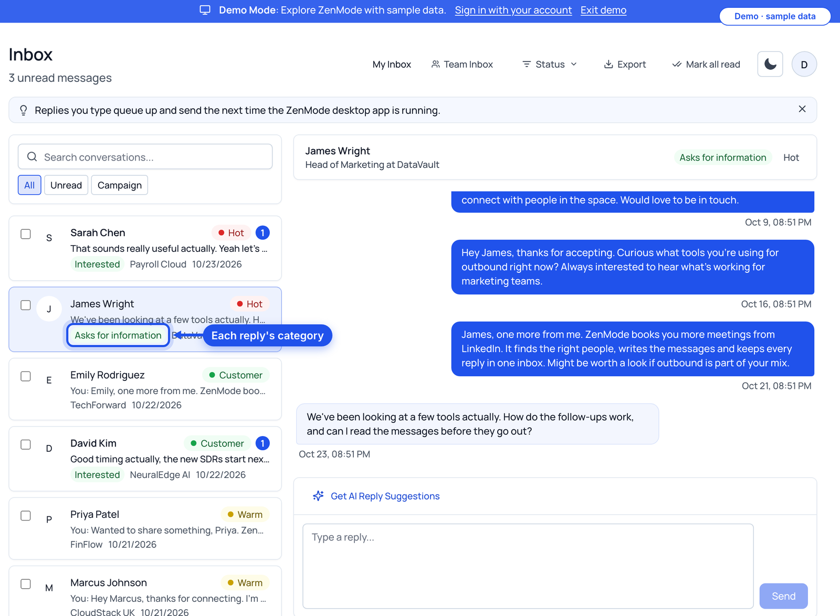
Task: Click Head of Marketing at DataVault text
Action: point(372,165)
